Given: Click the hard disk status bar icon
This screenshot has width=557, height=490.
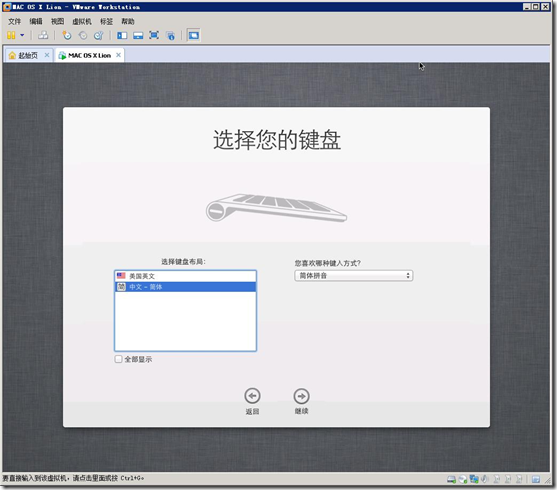Looking at the screenshot, I should pos(451,479).
